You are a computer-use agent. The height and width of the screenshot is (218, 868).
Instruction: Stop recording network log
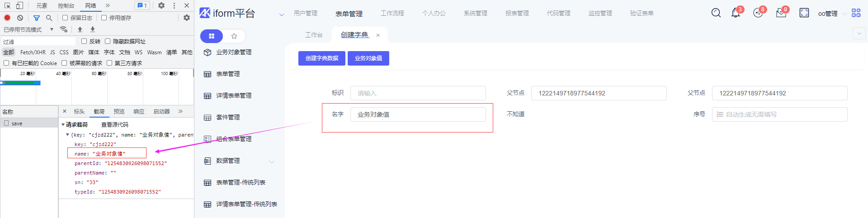pyautogui.click(x=7, y=18)
